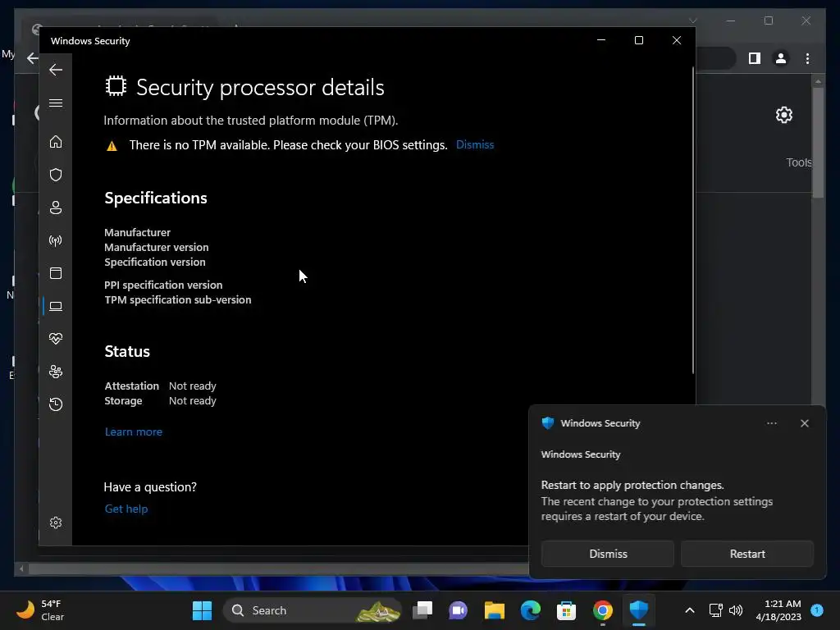The height and width of the screenshot is (630, 840).
Task: Open the notification more options ellipsis
Action: (771, 423)
